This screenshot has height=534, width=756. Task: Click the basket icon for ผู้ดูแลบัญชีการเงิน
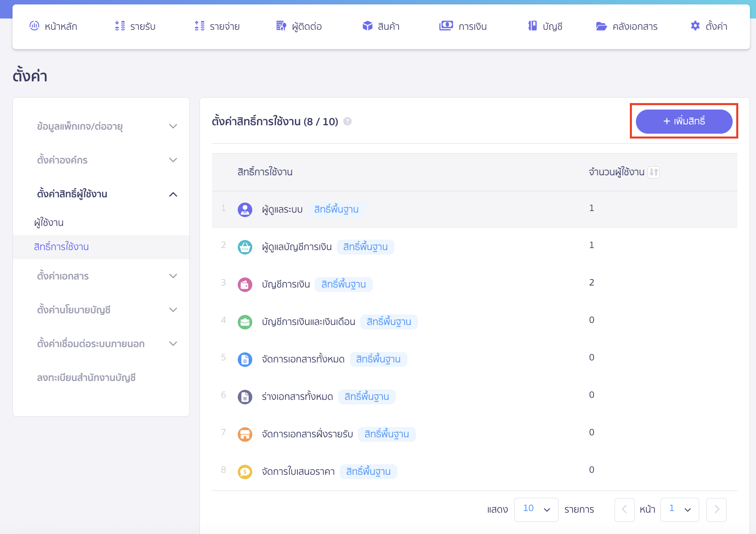click(245, 247)
